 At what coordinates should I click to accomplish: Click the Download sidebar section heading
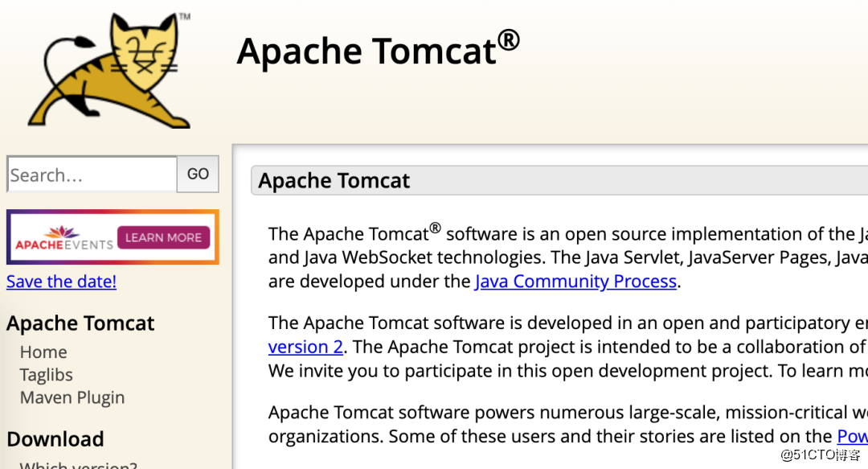click(55, 439)
